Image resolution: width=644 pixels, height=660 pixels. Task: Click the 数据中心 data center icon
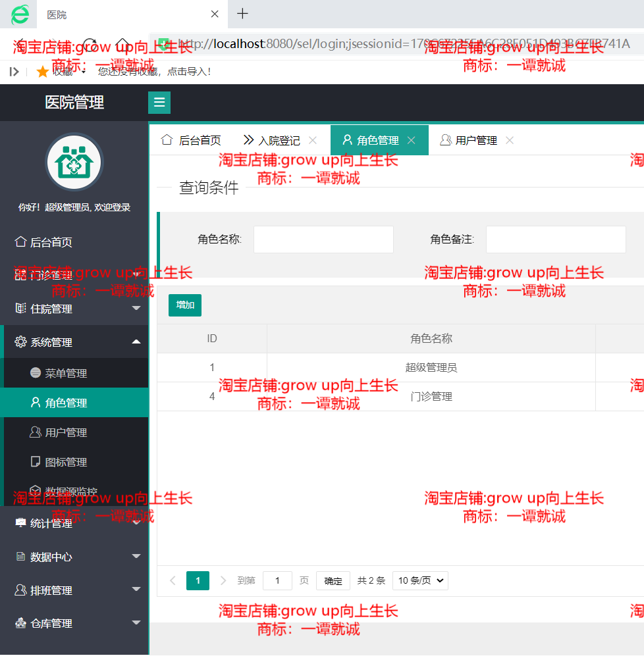pos(20,556)
